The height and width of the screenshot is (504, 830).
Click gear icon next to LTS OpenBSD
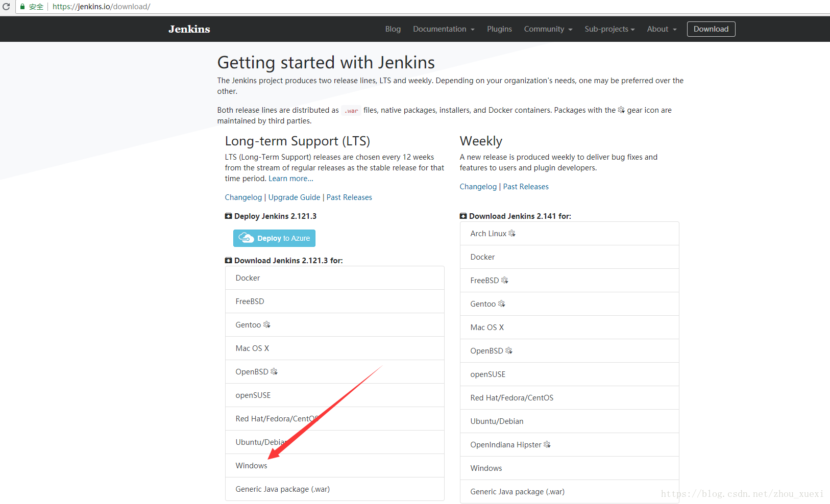coord(274,371)
